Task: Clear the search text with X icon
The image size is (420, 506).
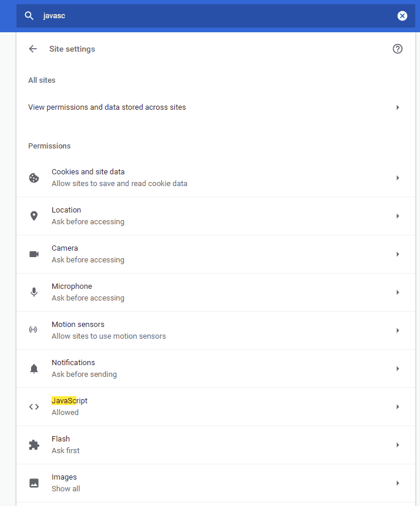Action: point(402,16)
